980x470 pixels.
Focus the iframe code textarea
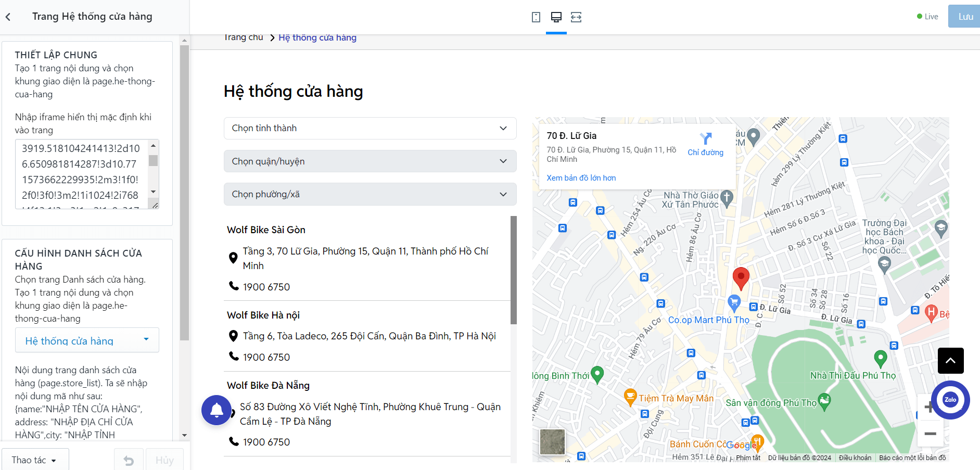click(82, 174)
